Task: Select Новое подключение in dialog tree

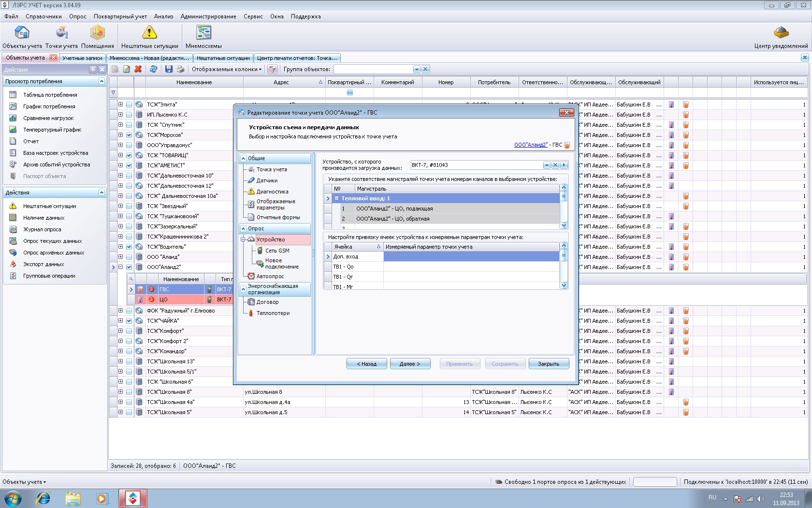Action: 281,264
